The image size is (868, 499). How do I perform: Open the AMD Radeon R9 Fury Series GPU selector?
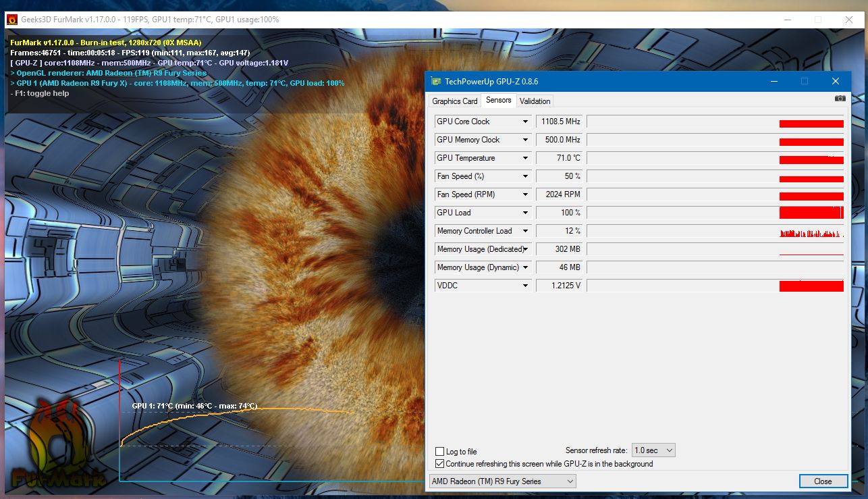[x=503, y=481]
